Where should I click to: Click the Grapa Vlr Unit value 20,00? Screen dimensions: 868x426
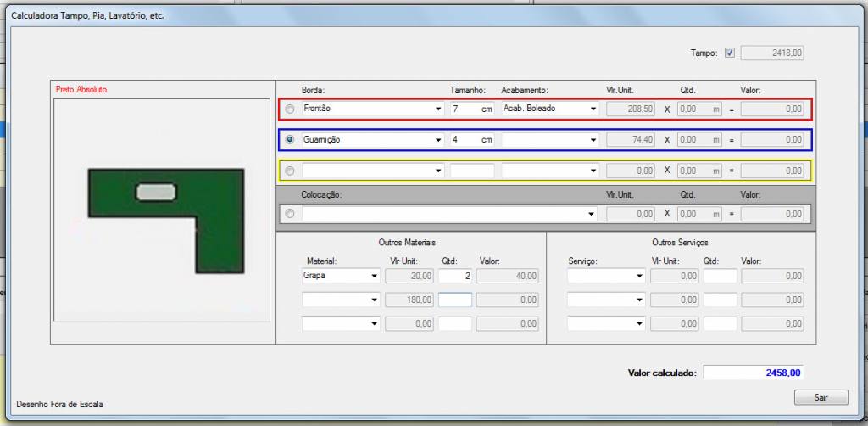pos(409,276)
